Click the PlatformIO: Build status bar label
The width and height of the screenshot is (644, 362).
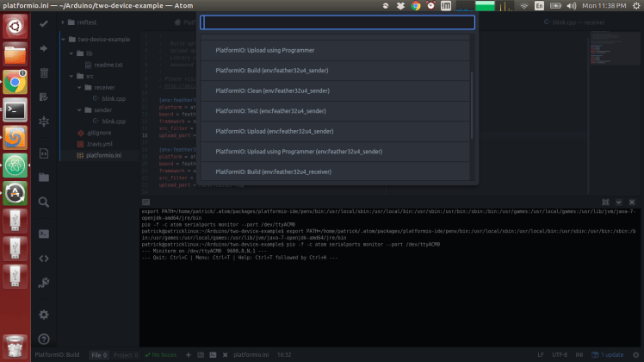point(57,354)
